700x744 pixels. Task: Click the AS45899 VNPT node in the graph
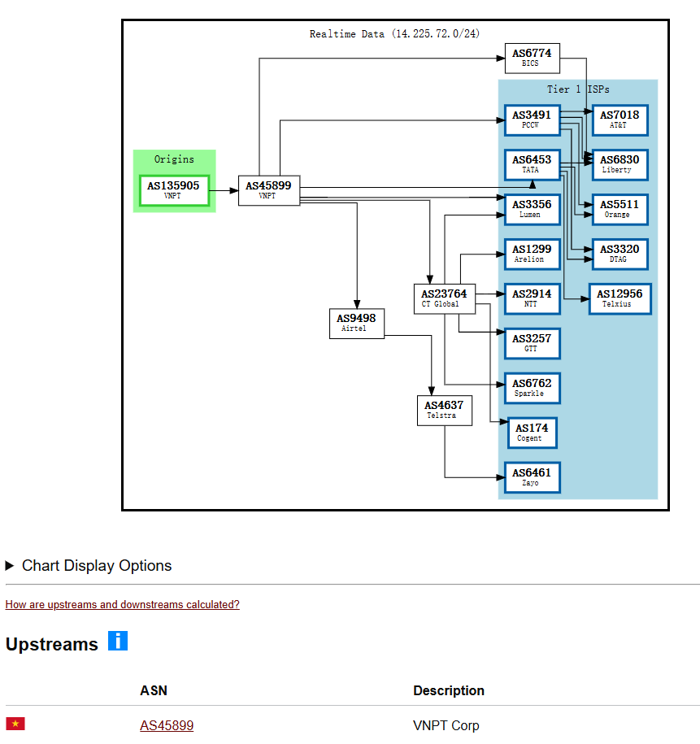268,190
